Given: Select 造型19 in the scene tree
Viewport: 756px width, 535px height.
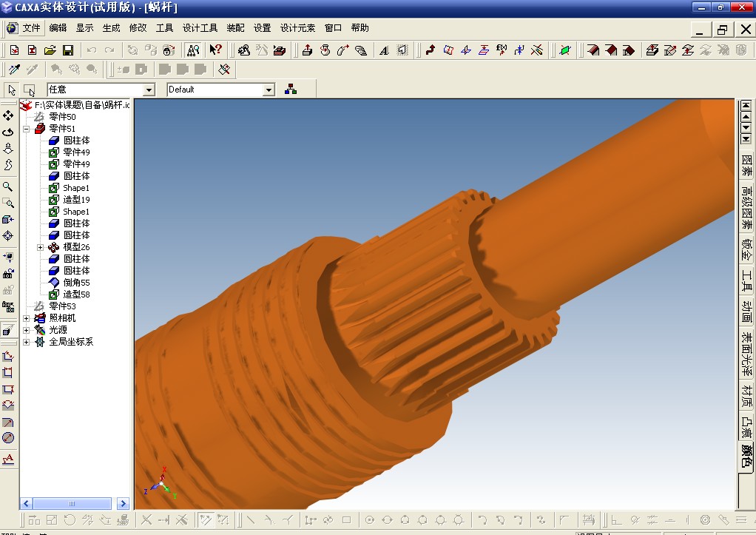Looking at the screenshot, I should [76, 200].
